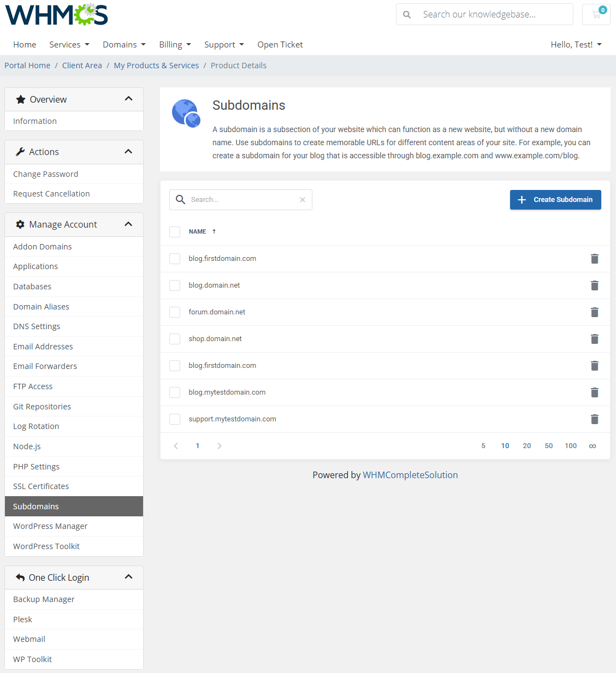
Task: Check the box for blog.domain.net
Action: pos(175,285)
